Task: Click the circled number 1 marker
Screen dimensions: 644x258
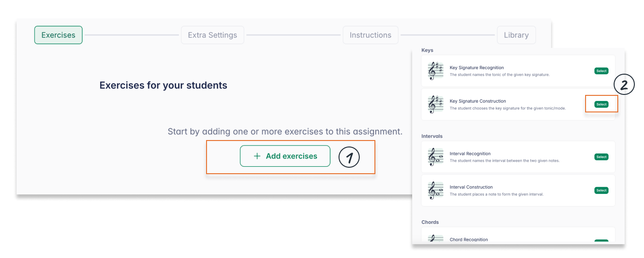Action: point(349,158)
